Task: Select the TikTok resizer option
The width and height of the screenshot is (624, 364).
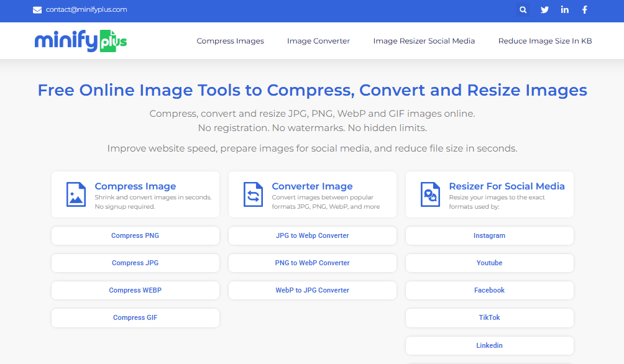Action: (x=489, y=317)
